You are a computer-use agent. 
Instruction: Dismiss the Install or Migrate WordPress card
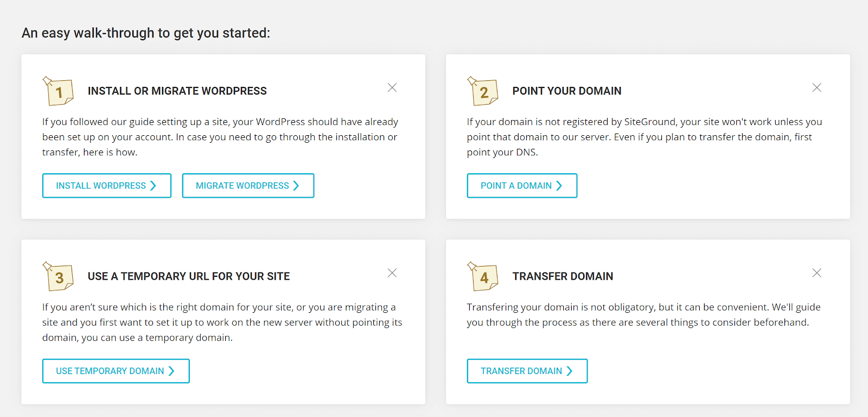(x=392, y=87)
